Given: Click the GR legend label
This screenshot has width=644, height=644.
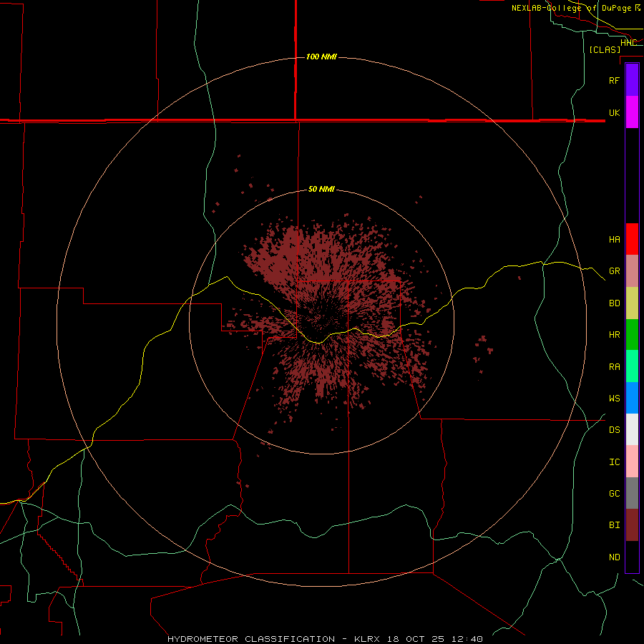Looking at the screenshot, I should pos(614,271).
